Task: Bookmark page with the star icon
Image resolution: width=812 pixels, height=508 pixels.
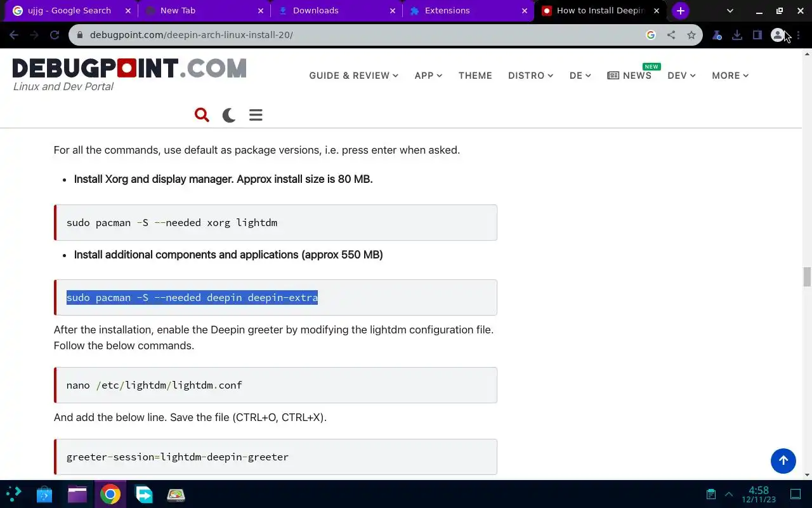Action: coord(691,35)
